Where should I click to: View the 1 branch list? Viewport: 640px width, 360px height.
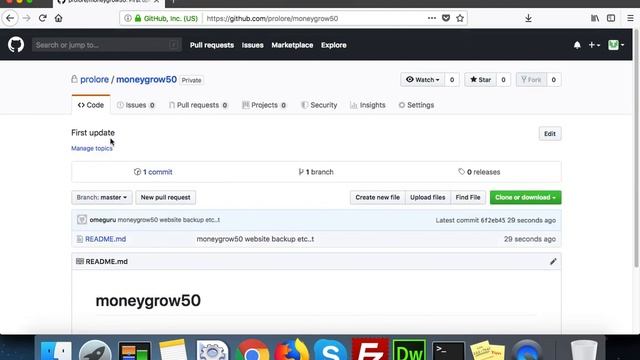[316, 172]
